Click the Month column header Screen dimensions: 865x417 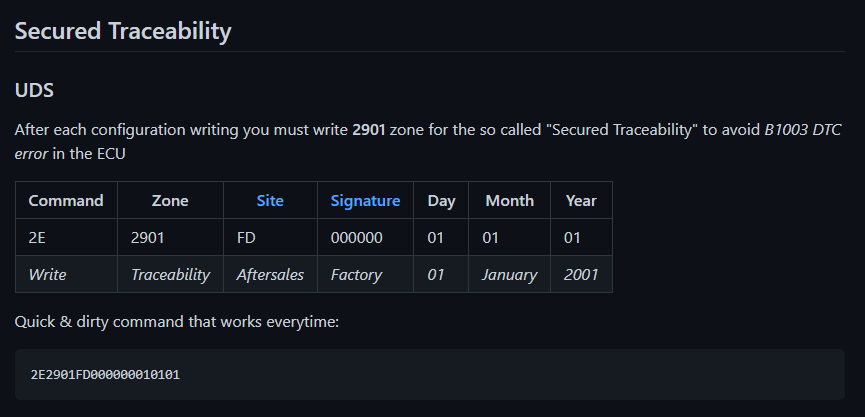pos(510,200)
